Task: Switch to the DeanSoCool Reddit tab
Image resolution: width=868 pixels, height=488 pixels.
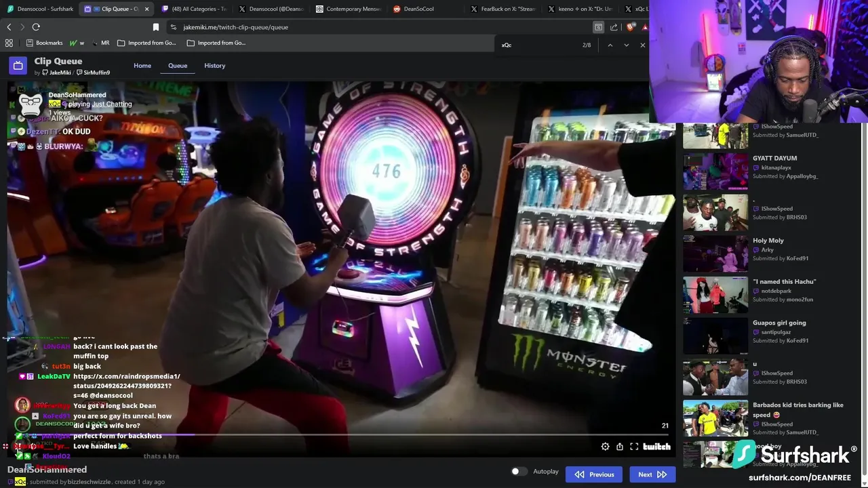Action: 426,9
